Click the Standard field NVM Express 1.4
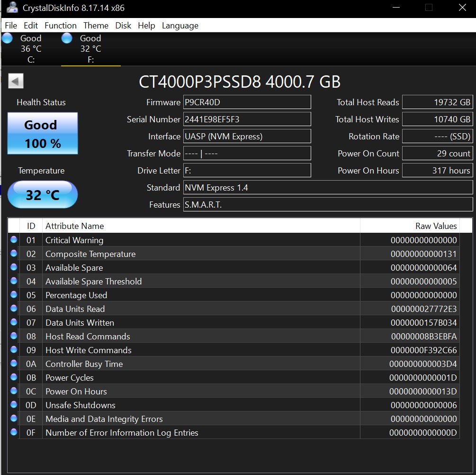Viewport: 476px width, 475px height. 328,188
